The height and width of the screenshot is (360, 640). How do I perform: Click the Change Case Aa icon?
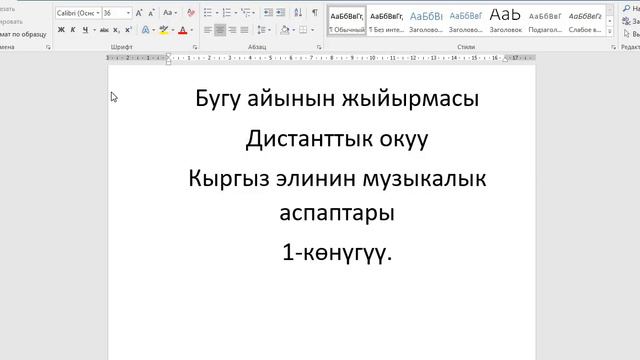click(168, 13)
